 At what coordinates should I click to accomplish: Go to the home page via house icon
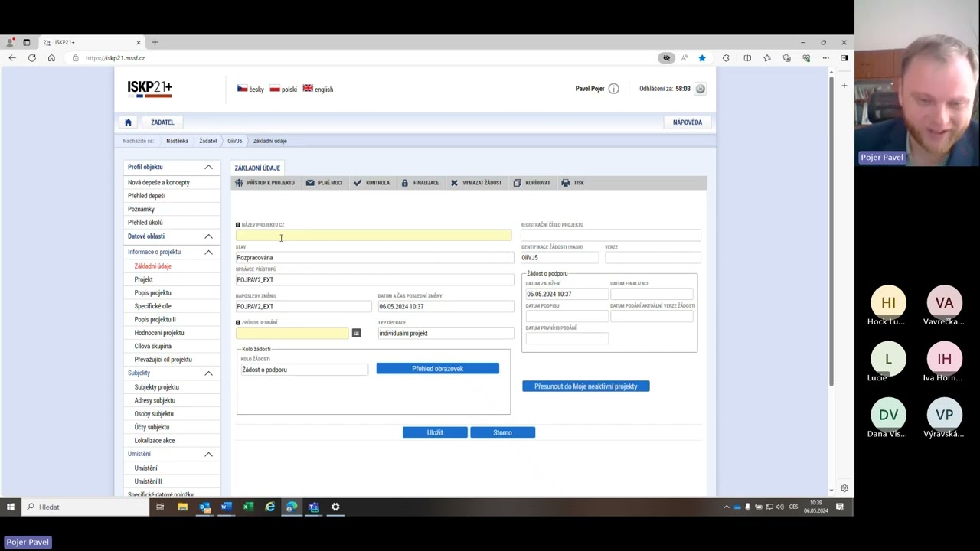click(x=128, y=122)
